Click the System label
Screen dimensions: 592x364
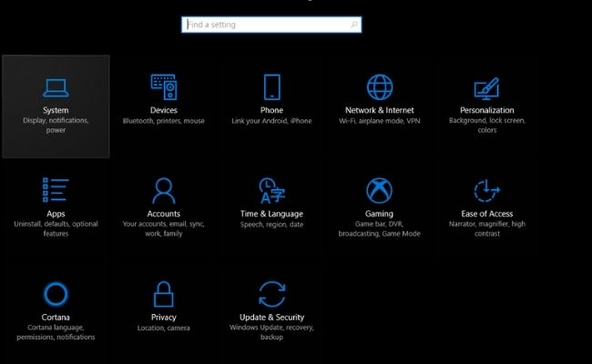point(56,110)
